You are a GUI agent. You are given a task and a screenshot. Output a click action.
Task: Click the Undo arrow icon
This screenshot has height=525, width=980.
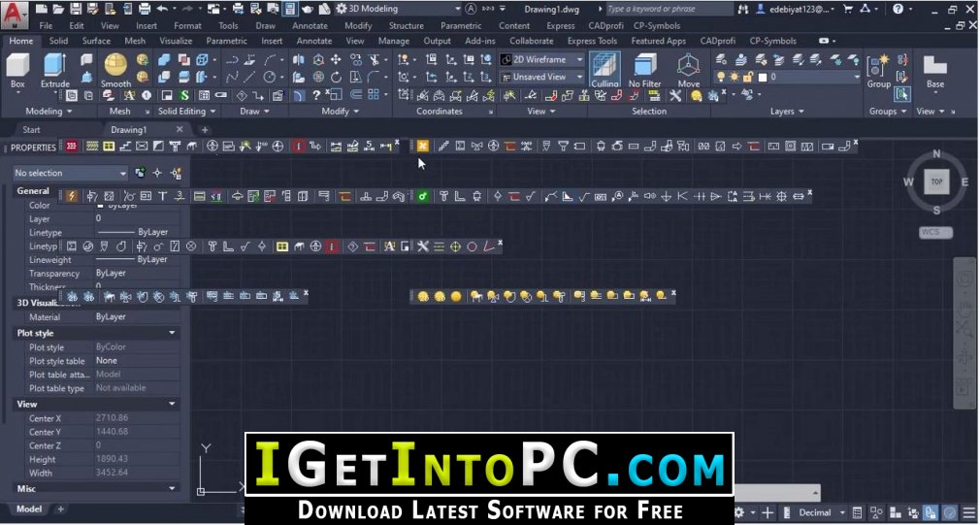[x=162, y=9]
